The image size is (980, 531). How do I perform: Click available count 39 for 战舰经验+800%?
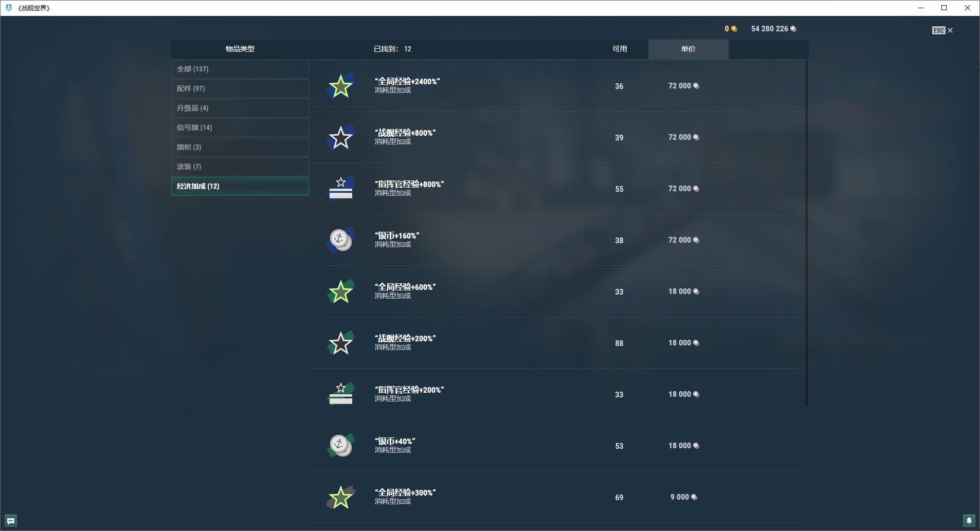619,138
